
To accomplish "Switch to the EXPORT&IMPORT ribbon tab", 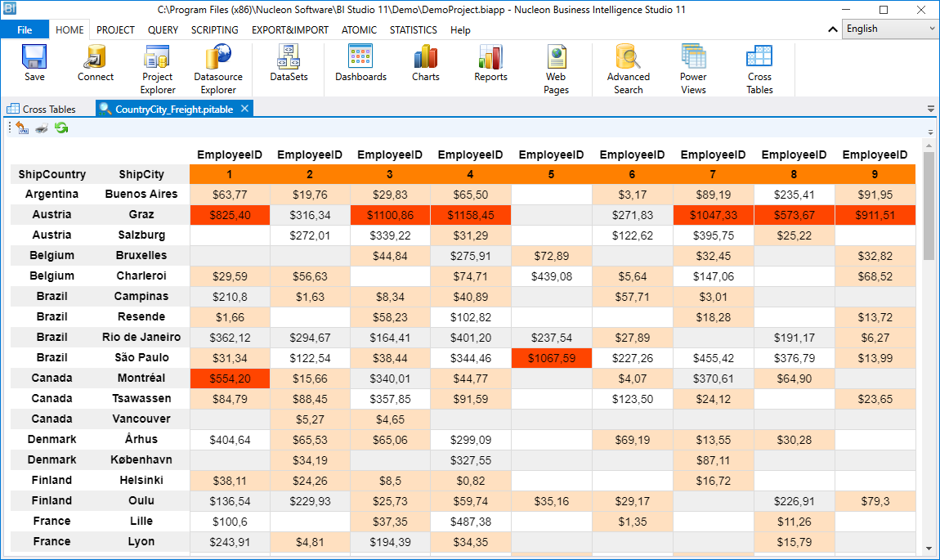I will click(x=290, y=30).
